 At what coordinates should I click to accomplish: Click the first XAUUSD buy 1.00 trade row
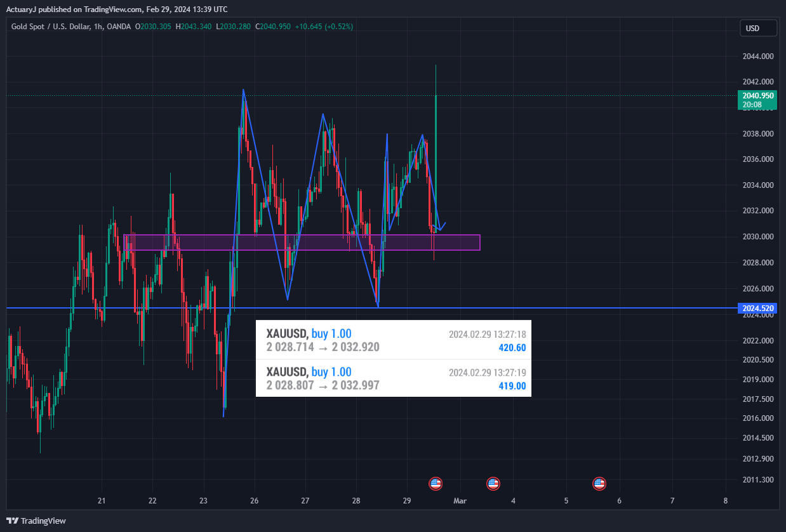[x=393, y=340]
